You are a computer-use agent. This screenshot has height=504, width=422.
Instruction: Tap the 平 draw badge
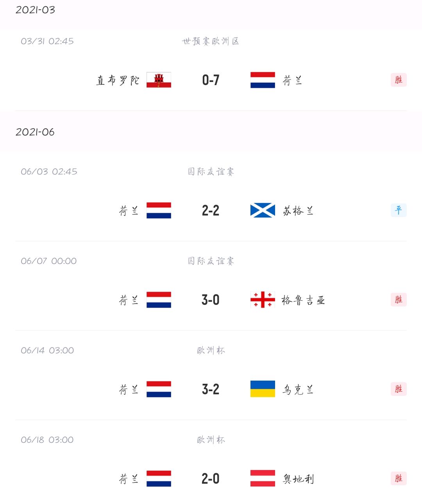pyautogui.click(x=399, y=210)
